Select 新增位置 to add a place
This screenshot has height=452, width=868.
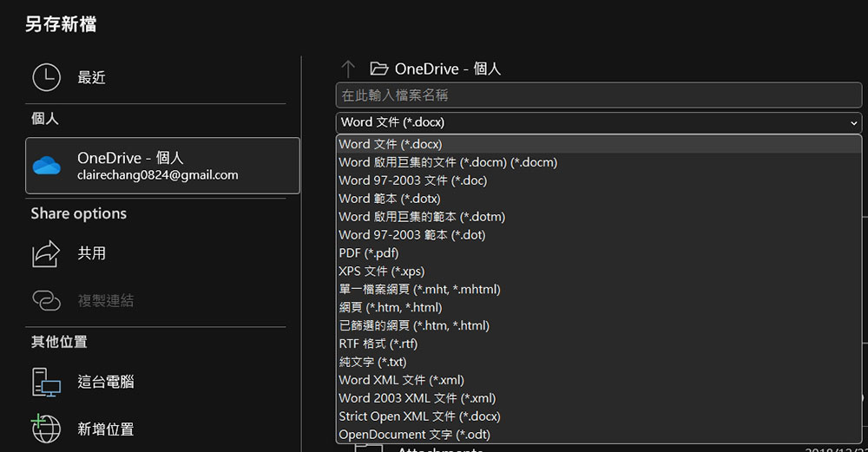tap(106, 429)
